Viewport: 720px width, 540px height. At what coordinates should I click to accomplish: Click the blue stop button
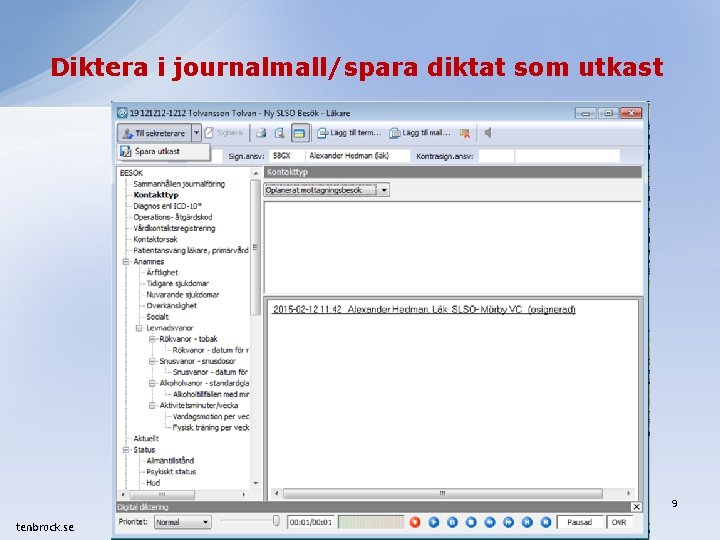coord(471,522)
